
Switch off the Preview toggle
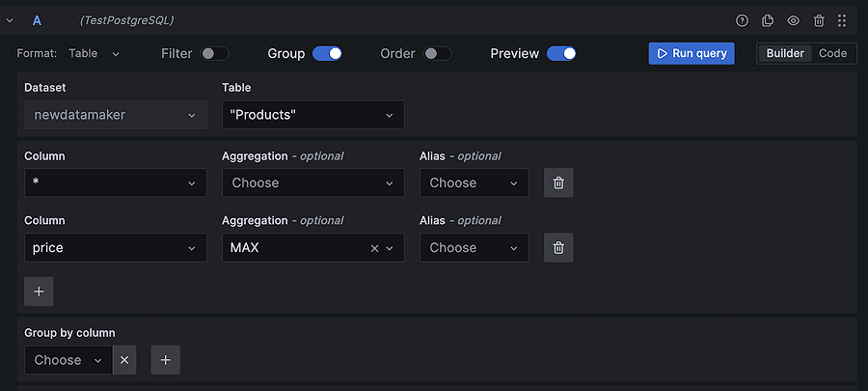point(561,54)
